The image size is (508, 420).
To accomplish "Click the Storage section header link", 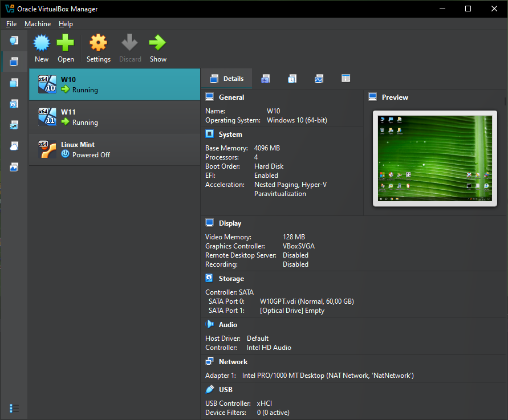I will point(231,279).
